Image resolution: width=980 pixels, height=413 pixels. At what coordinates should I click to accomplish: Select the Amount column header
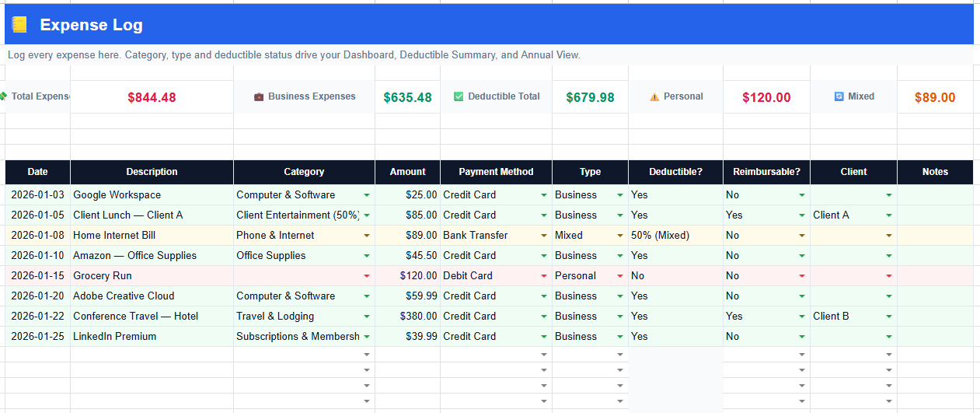click(x=407, y=172)
